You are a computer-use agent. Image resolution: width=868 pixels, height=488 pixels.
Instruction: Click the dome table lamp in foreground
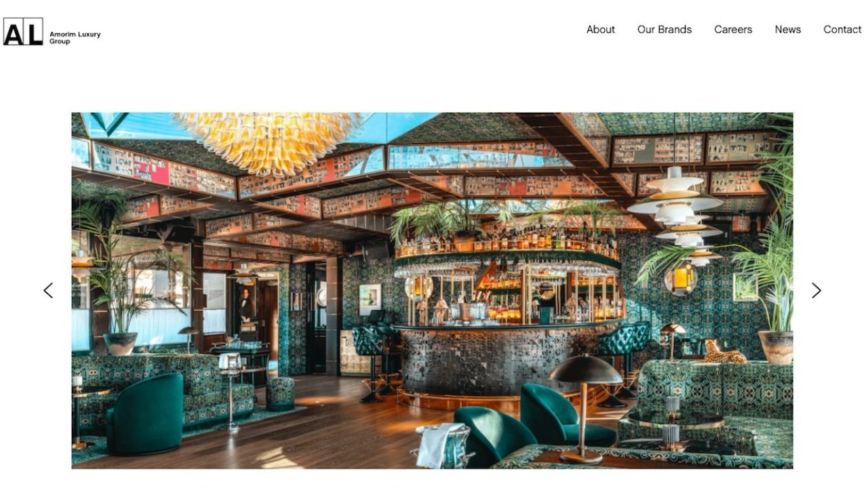click(x=583, y=408)
